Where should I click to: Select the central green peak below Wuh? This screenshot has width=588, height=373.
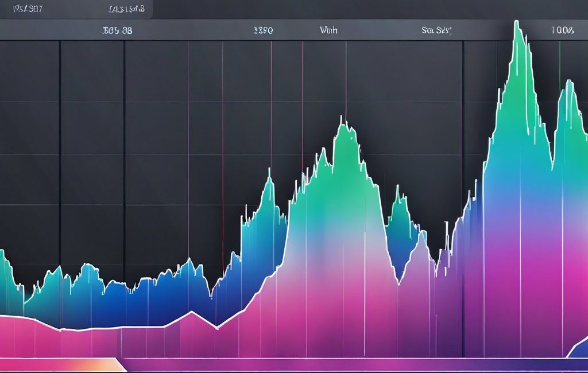345,123
